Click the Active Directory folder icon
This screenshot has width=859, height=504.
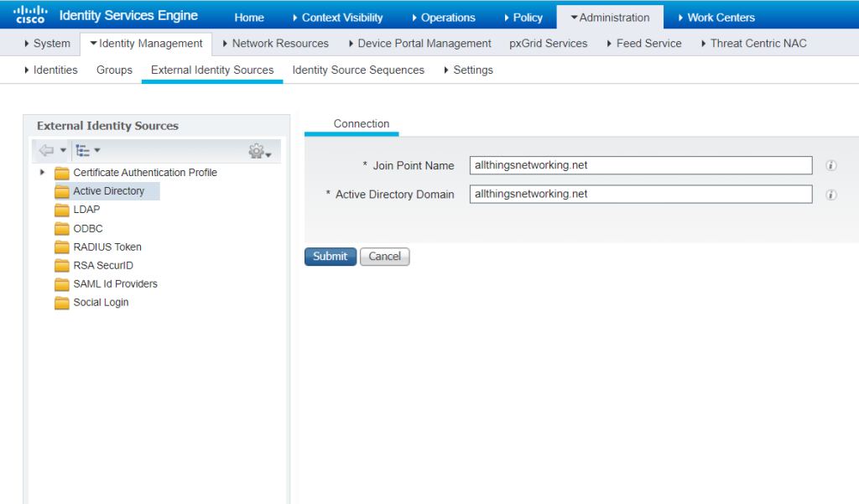(x=62, y=191)
